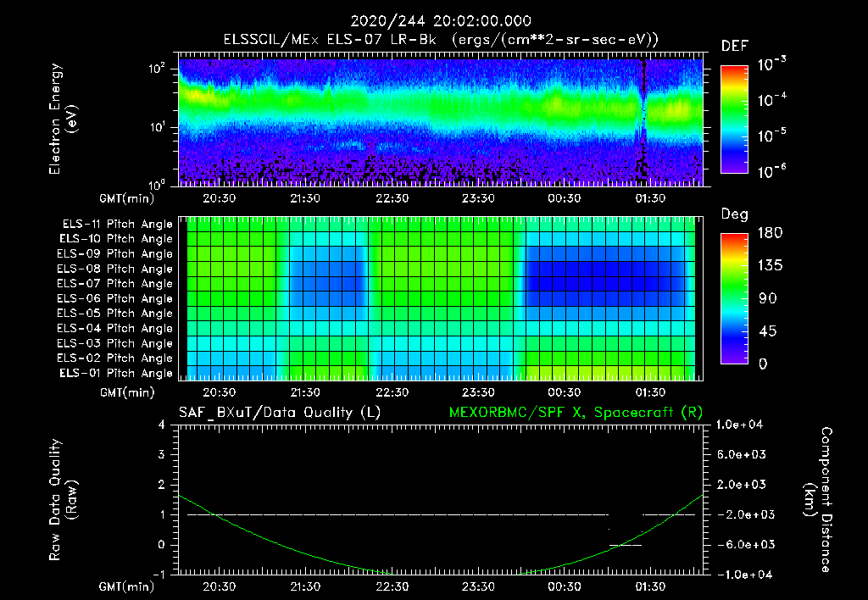
Task: Click the 22:30 time tick under the bottom plot
Action: point(392,586)
